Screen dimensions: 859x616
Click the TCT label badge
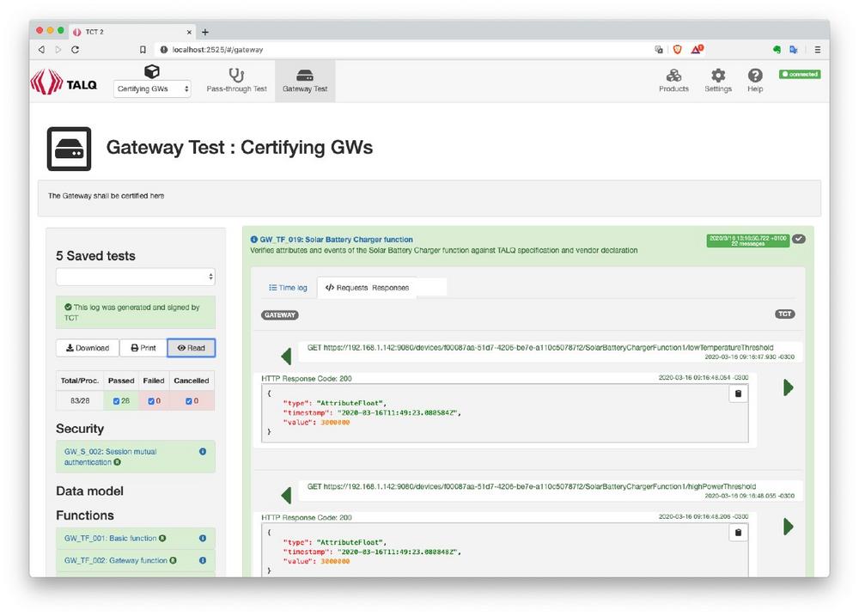(x=784, y=314)
